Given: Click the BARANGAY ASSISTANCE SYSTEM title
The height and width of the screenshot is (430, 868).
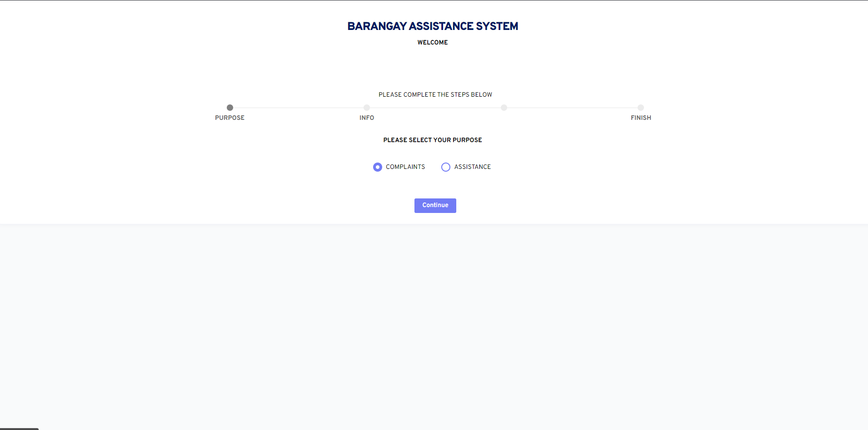Looking at the screenshot, I should coord(433,26).
